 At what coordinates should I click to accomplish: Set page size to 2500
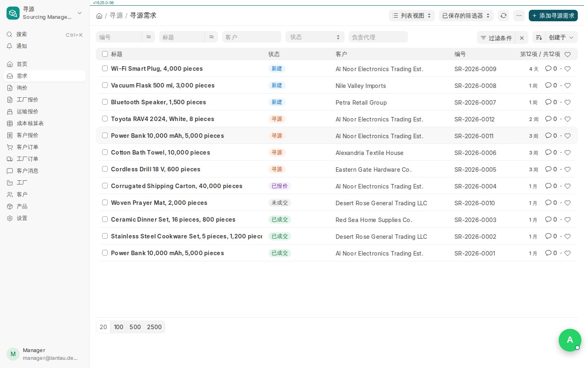coord(154,327)
